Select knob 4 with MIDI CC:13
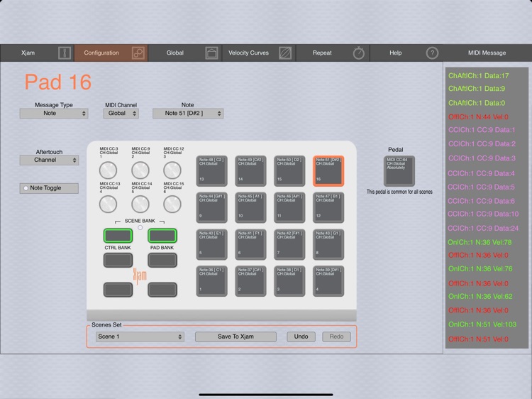The width and height of the screenshot is (532, 399). pos(109,204)
